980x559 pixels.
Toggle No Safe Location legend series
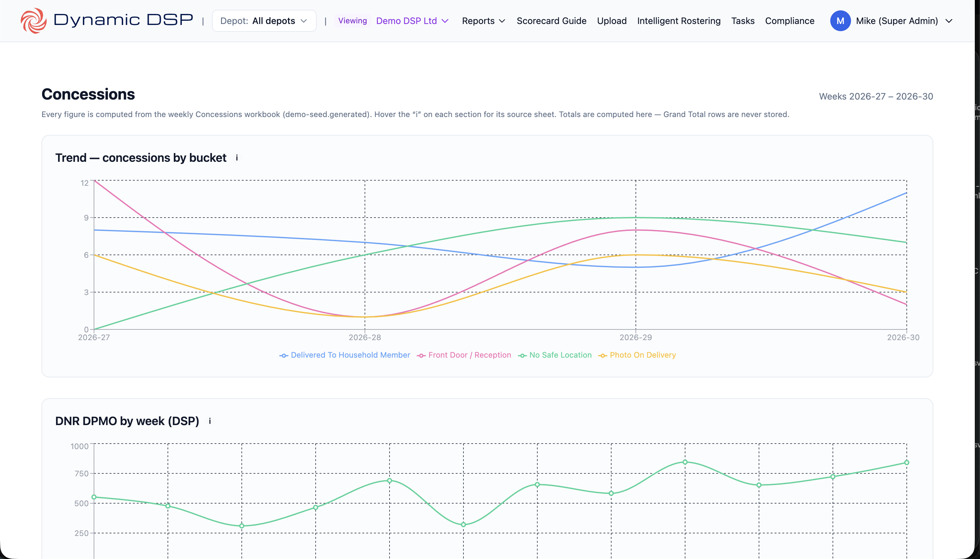click(554, 355)
